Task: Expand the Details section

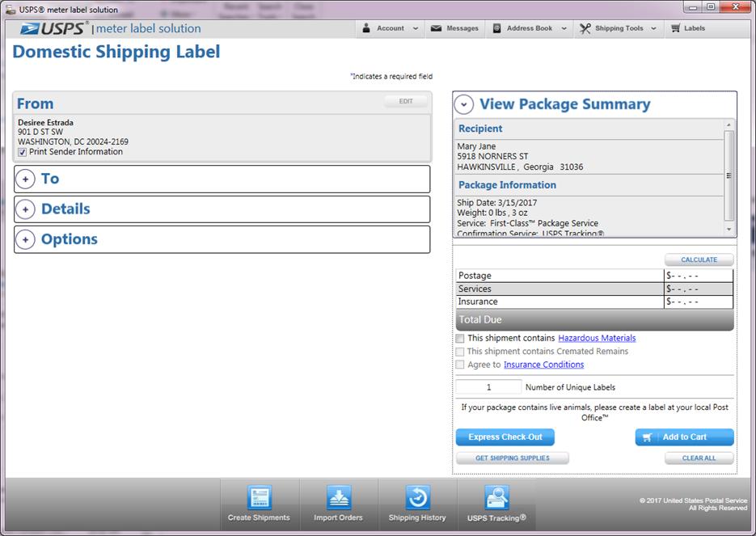Action: [25, 209]
